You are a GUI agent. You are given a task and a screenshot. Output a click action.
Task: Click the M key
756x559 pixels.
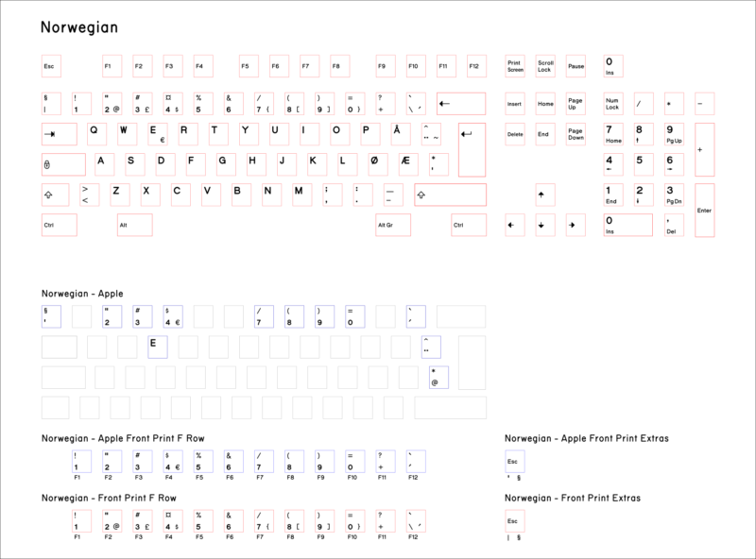pos(301,195)
